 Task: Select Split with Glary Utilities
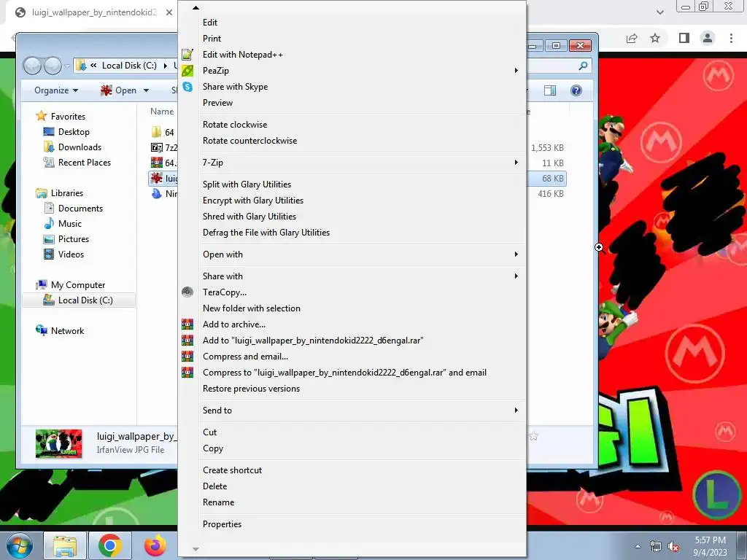click(247, 184)
